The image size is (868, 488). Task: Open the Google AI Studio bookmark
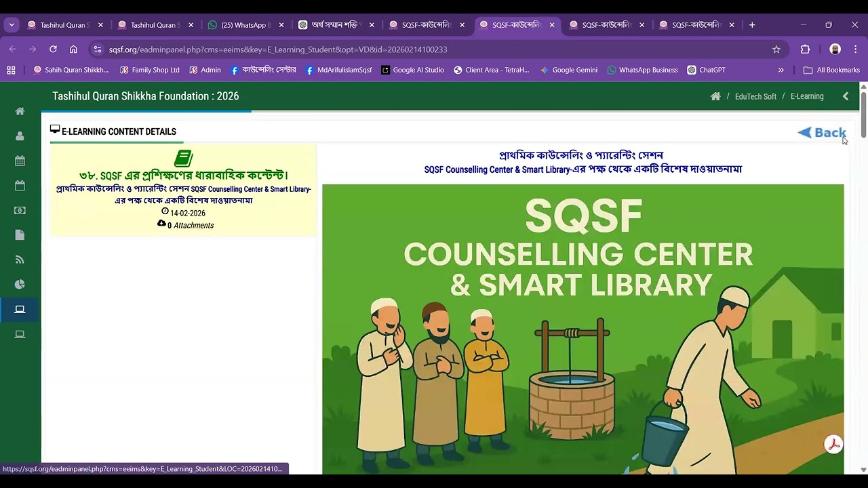click(x=412, y=70)
